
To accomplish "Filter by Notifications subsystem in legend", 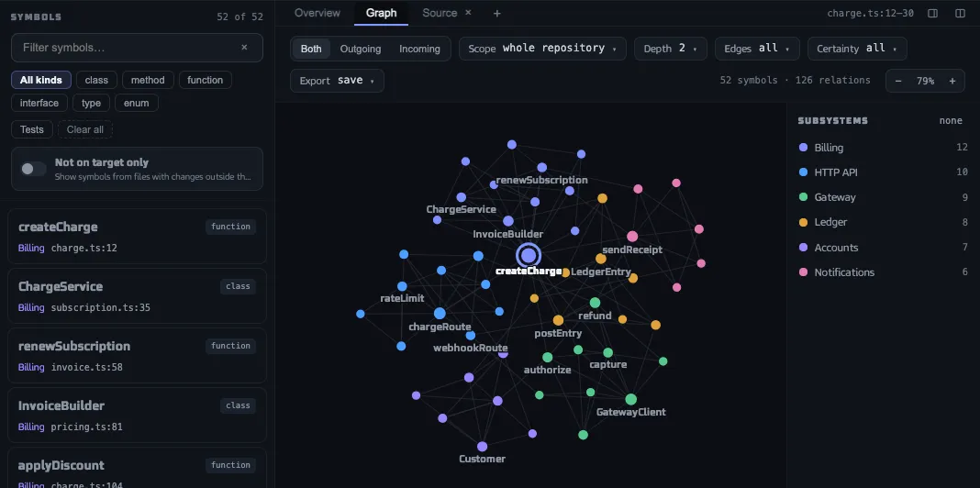I will coord(883,272).
